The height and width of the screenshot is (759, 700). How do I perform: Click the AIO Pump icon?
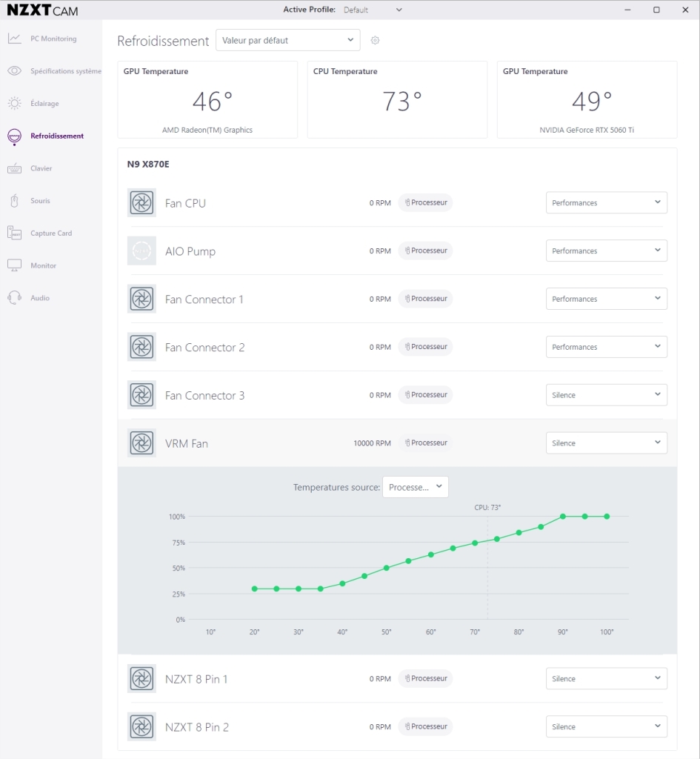[x=141, y=251]
